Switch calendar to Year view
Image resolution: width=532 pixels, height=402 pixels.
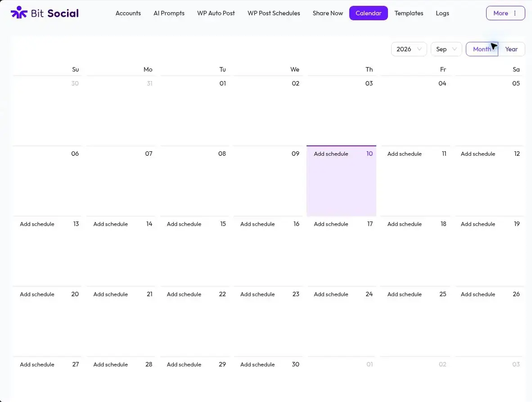coord(511,49)
